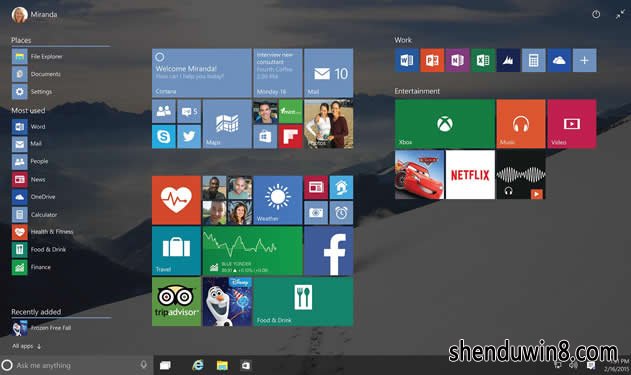Open the Alarms clock small tile

pyautogui.click(x=341, y=213)
